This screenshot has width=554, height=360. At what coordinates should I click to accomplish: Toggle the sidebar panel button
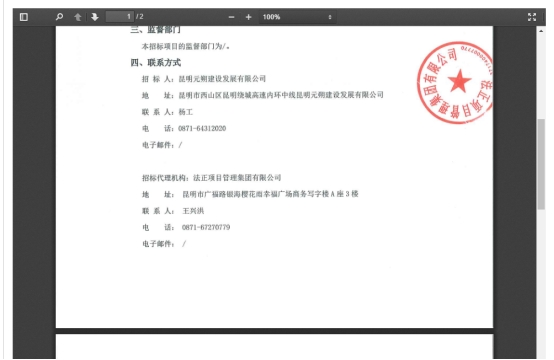tap(24, 17)
